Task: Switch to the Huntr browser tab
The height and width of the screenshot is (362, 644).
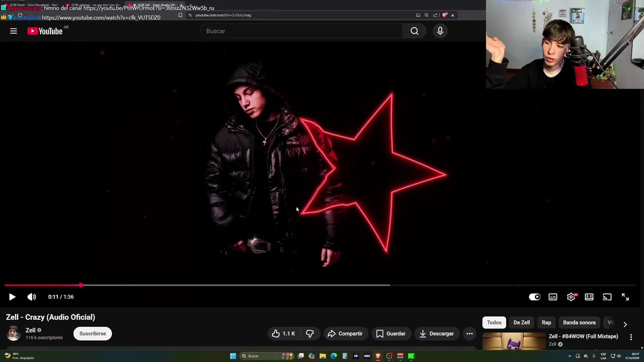Action: coord(33,5)
